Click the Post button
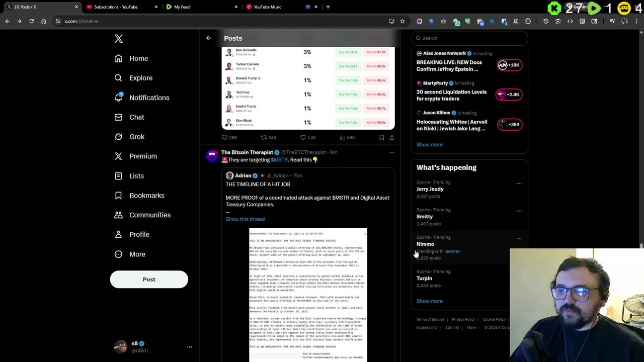The width and height of the screenshot is (644, 362). click(x=149, y=280)
